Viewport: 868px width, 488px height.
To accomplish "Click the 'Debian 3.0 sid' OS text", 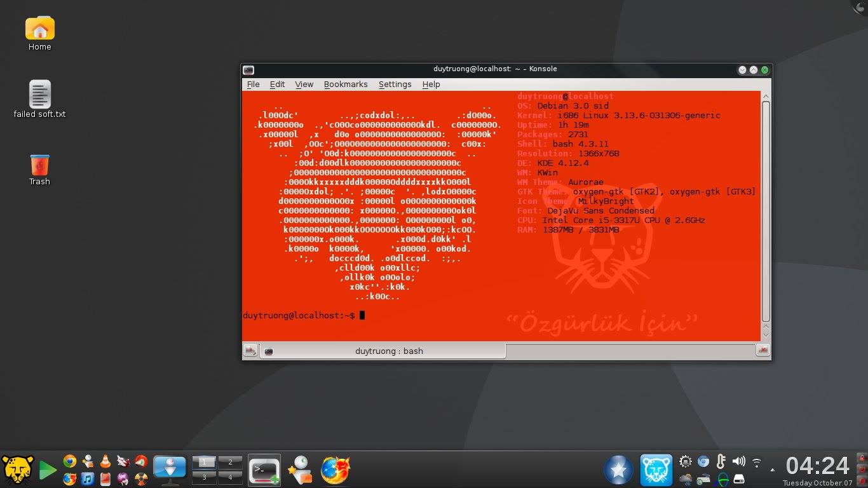I will tap(573, 106).
